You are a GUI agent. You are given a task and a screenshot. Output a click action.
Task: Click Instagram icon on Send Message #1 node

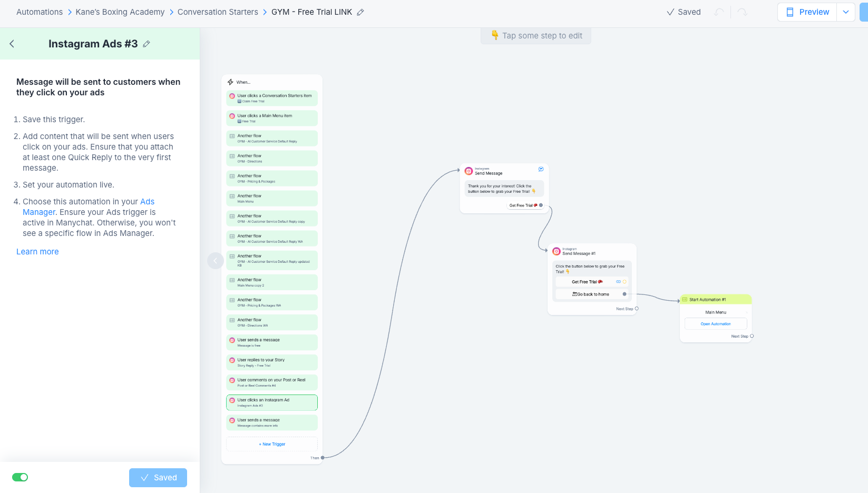pos(556,251)
